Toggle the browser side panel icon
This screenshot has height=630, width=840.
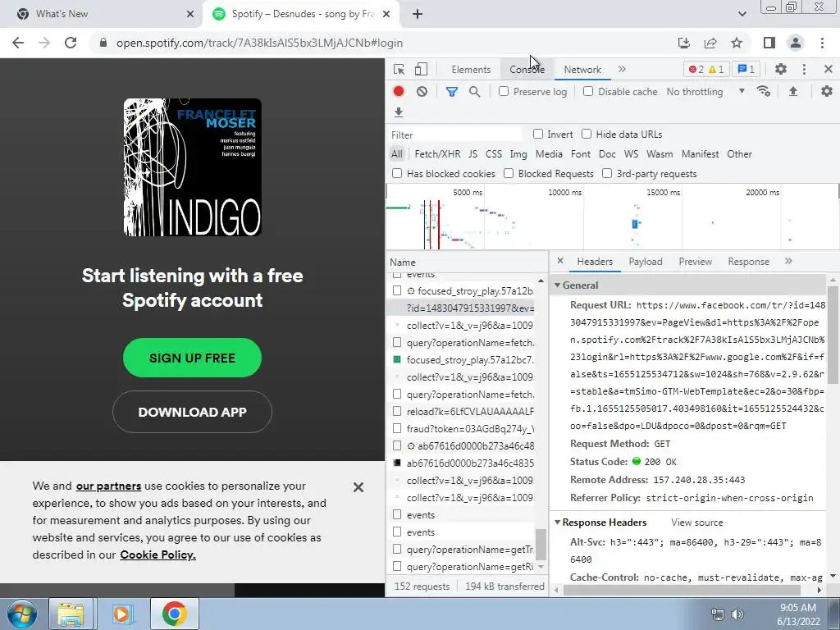769,43
